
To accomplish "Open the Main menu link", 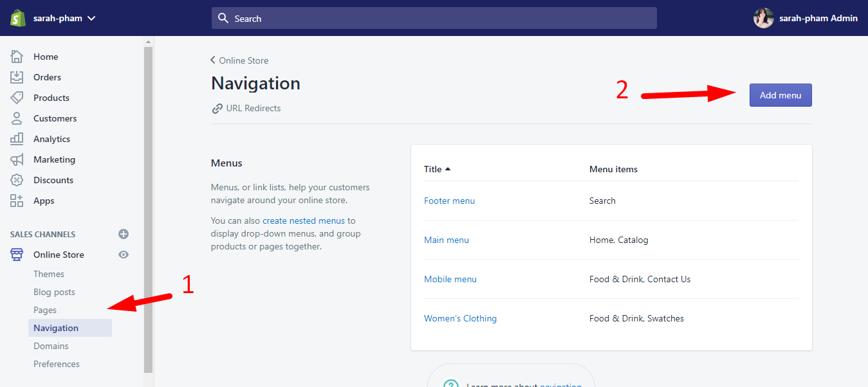I will (447, 240).
